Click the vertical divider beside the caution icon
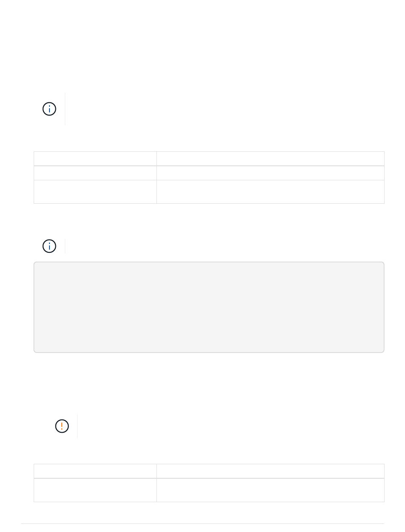The height and width of the screenshot is (532, 405). pos(77,426)
